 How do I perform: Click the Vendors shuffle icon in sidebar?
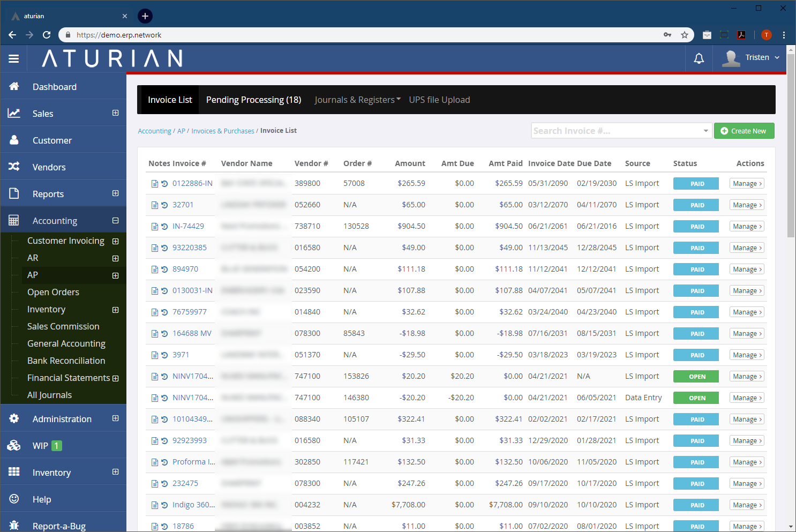click(x=14, y=167)
